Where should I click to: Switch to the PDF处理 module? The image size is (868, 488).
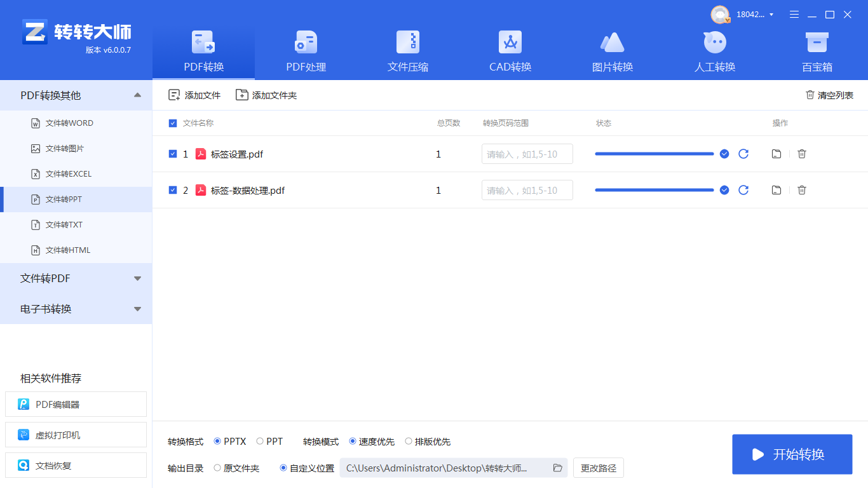pos(305,51)
